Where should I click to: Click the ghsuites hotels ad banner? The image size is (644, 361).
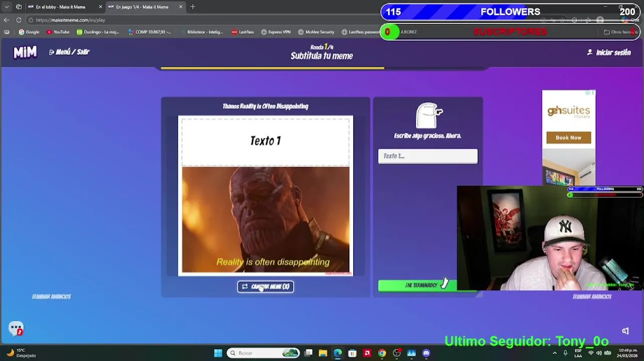click(x=569, y=138)
